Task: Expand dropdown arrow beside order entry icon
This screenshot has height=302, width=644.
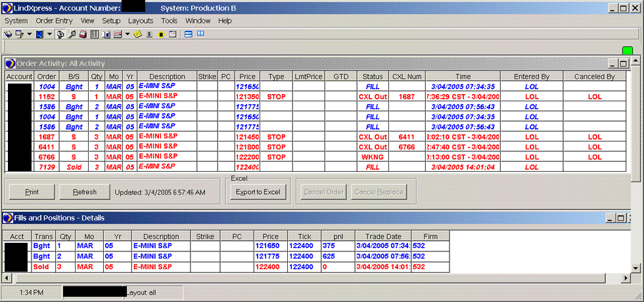Action: click(x=29, y=35)
